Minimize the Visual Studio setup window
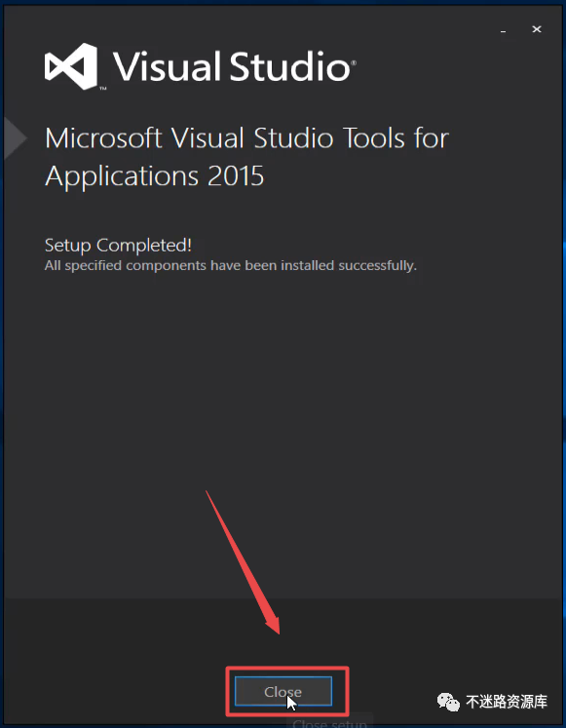The width and height of the screenshot is (566, 728). pyautogui.click(x=503, y=30)
